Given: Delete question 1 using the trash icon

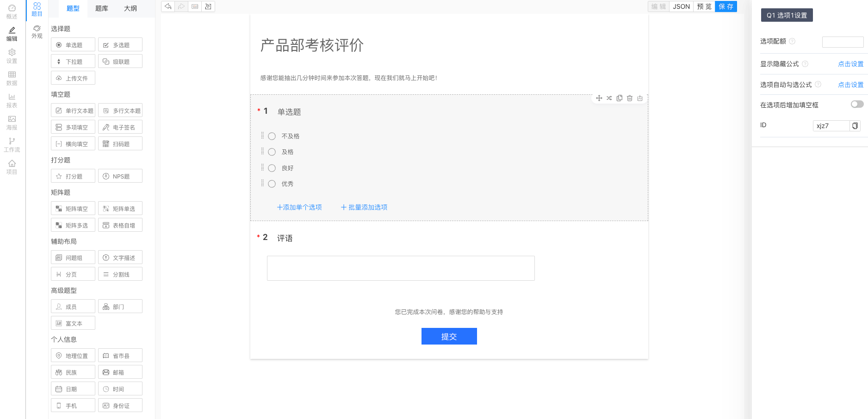Looking at the screenshot, I should (x=630, y=98).
